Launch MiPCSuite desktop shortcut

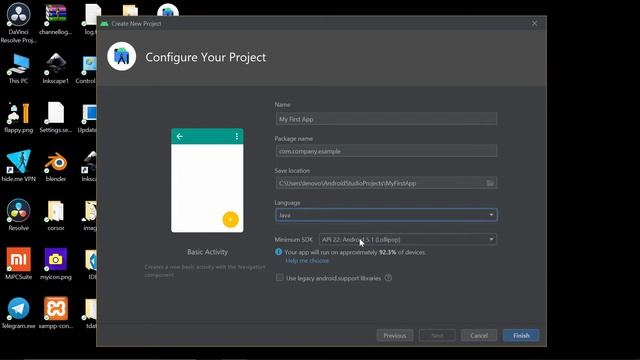[18, 264]
